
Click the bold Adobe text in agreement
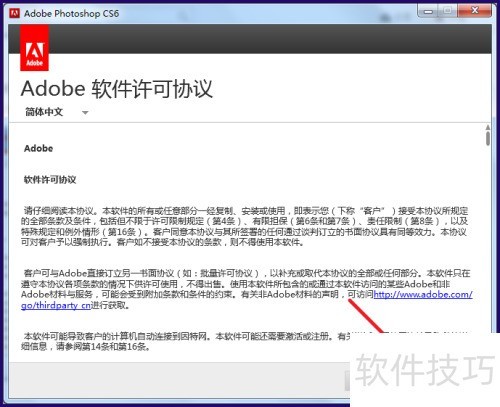pyautogui.click(x=39, y=148)
